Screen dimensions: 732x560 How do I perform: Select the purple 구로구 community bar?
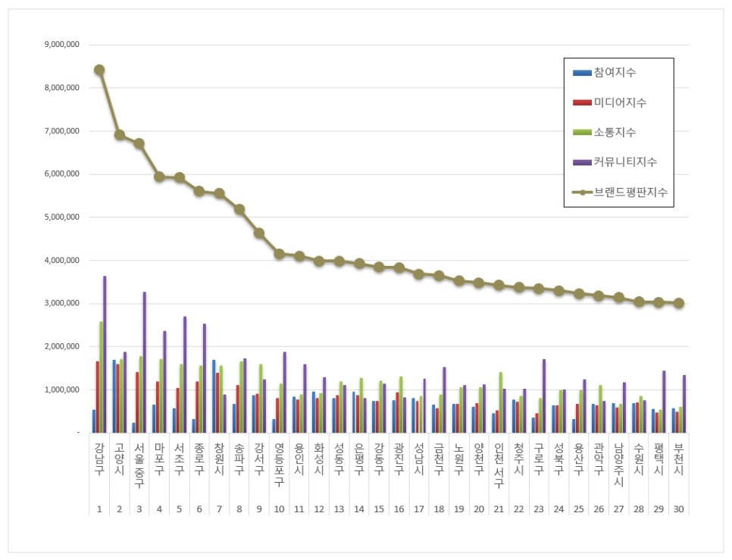[x=544, y=396]
